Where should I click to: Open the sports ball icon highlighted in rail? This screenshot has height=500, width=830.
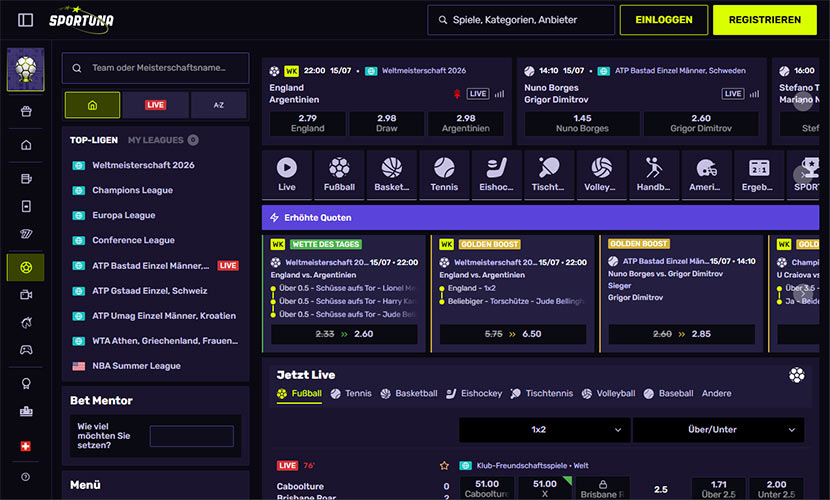tap(25, 267)
